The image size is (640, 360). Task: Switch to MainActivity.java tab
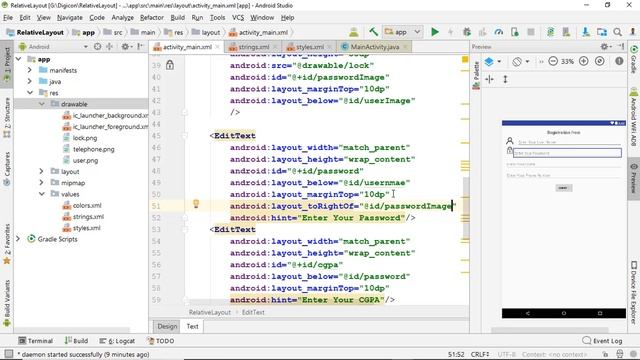[x=373, y=47]
